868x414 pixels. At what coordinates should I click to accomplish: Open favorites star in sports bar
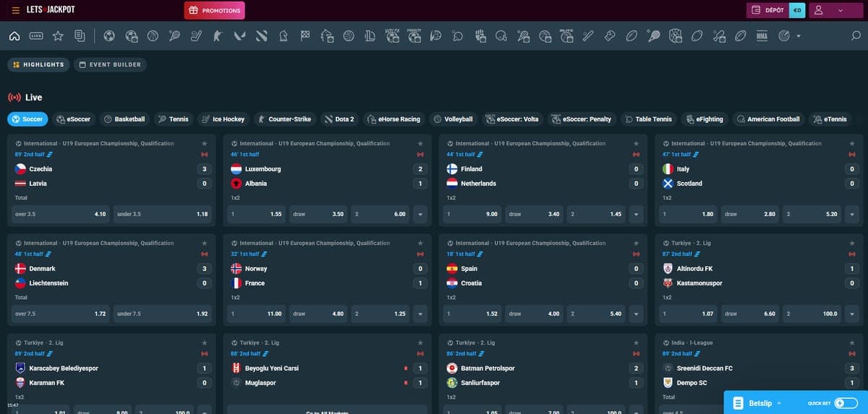59,35
